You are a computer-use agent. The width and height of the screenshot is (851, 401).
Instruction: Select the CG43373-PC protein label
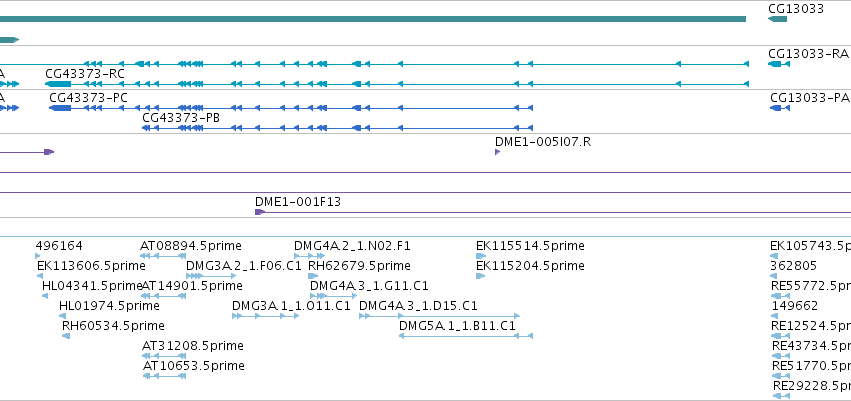(x=88, y=98)
